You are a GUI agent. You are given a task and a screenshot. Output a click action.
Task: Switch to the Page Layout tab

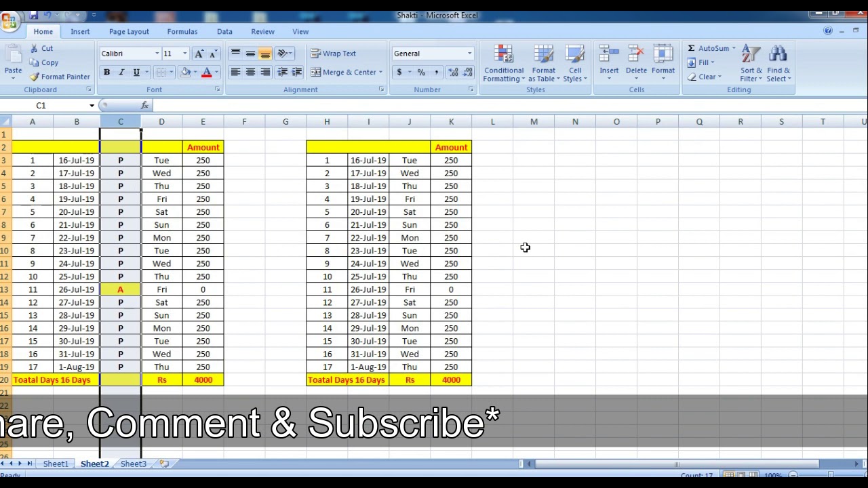(x=129, y=32)
